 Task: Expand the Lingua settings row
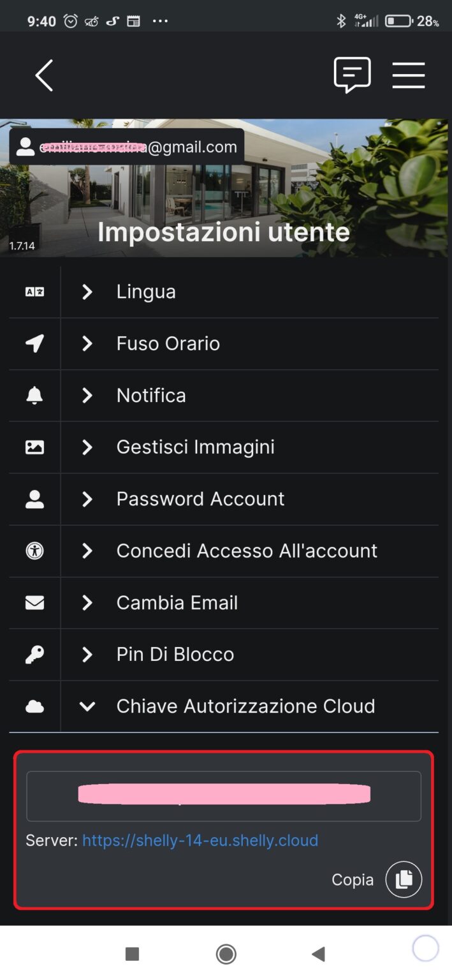[87, 292]
